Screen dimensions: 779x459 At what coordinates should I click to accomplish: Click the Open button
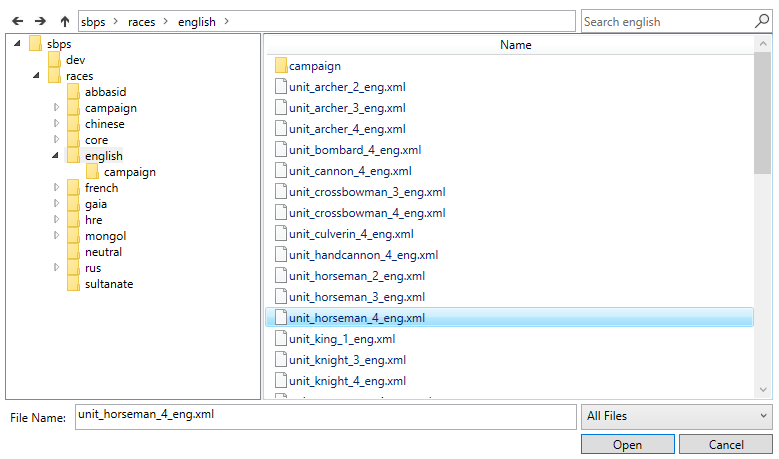click(x=627, y=444)
